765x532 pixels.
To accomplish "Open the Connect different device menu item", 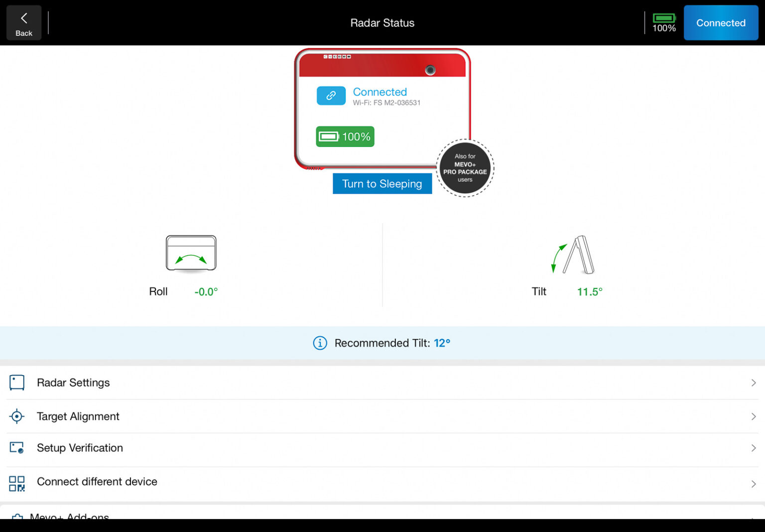I will [x=97, y=482].
